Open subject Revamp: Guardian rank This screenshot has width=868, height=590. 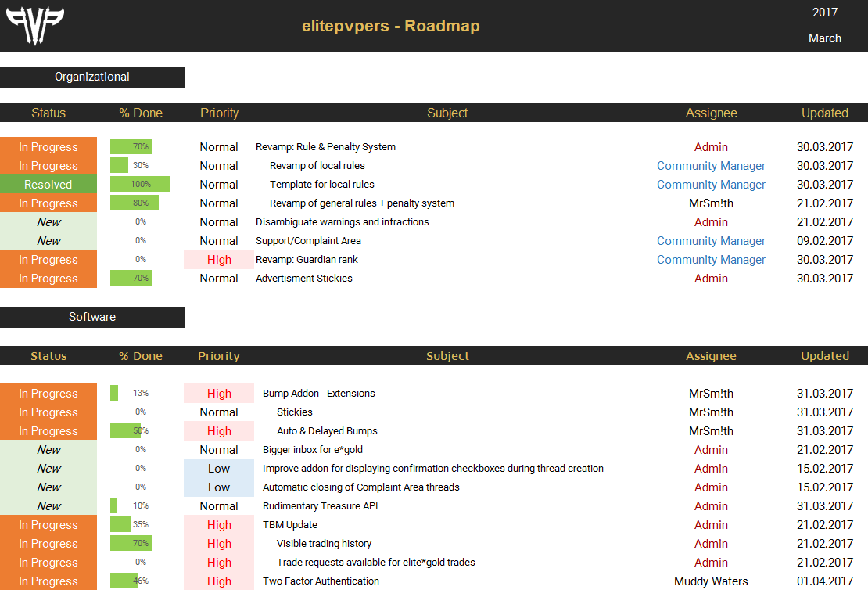pyautogui.click(x=307, y=260)
